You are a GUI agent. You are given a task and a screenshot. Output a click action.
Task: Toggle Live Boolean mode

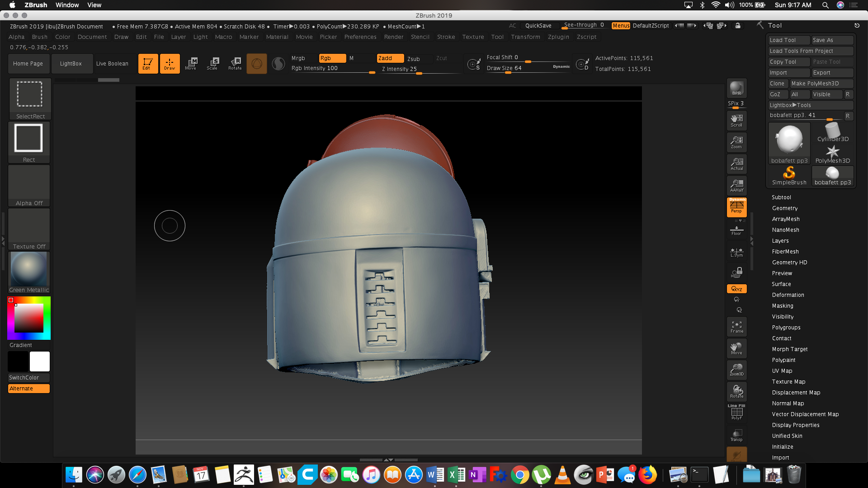(x=112, y=64)
